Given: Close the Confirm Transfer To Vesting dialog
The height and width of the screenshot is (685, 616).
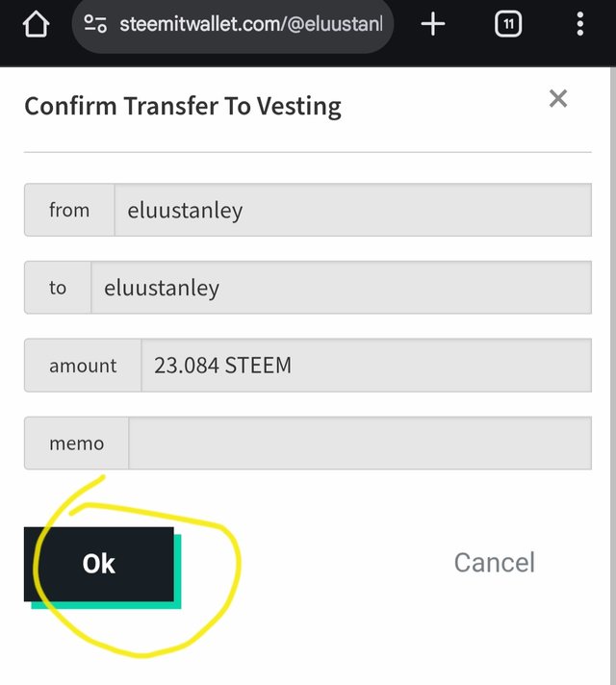Looking at the screenshot, I should [x=558, y=98].
